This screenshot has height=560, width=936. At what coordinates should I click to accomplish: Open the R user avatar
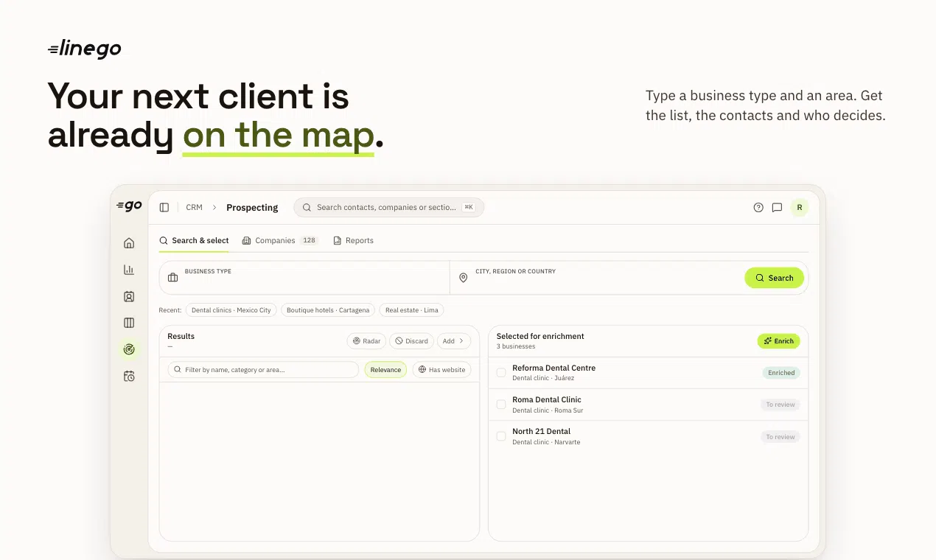pos(800,208)
